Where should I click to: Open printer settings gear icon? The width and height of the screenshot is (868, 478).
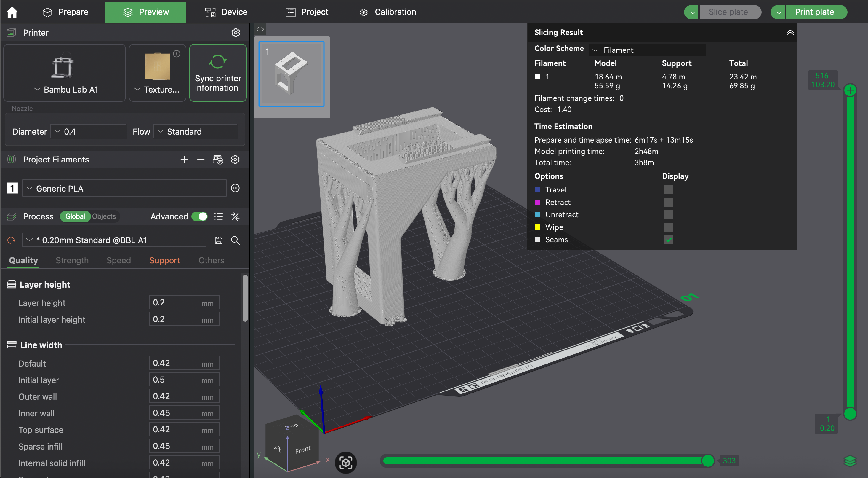coord(236,32)
